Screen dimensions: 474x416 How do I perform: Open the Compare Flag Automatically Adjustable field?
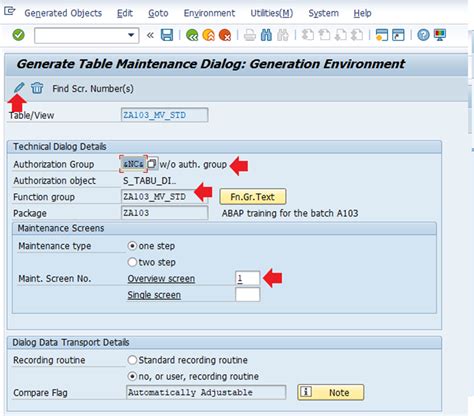point(206,392)
